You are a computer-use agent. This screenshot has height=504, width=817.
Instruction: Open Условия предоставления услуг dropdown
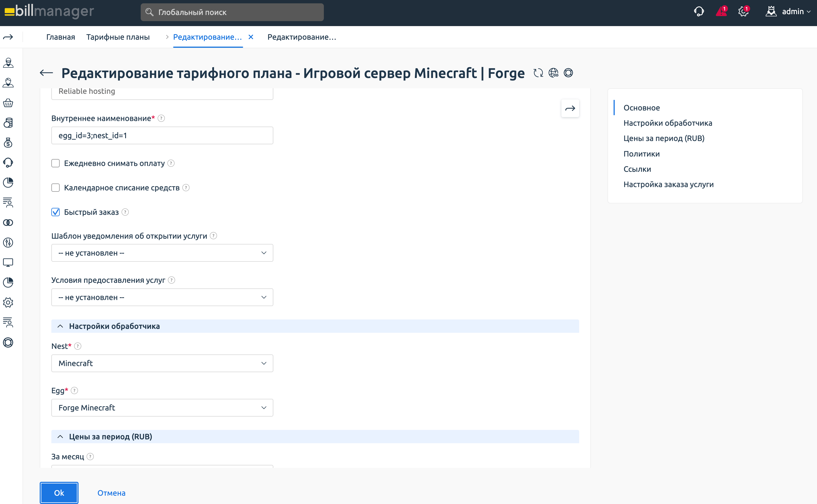[x=162, y=297]
